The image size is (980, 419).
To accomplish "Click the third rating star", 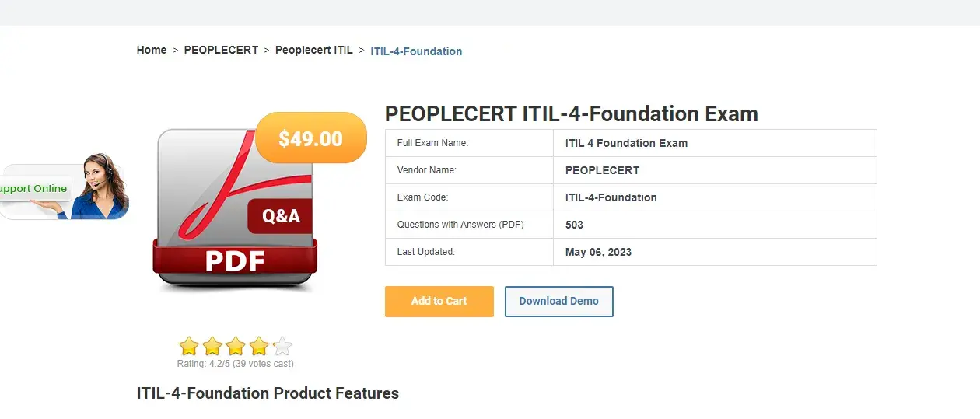I will point(236,346).
